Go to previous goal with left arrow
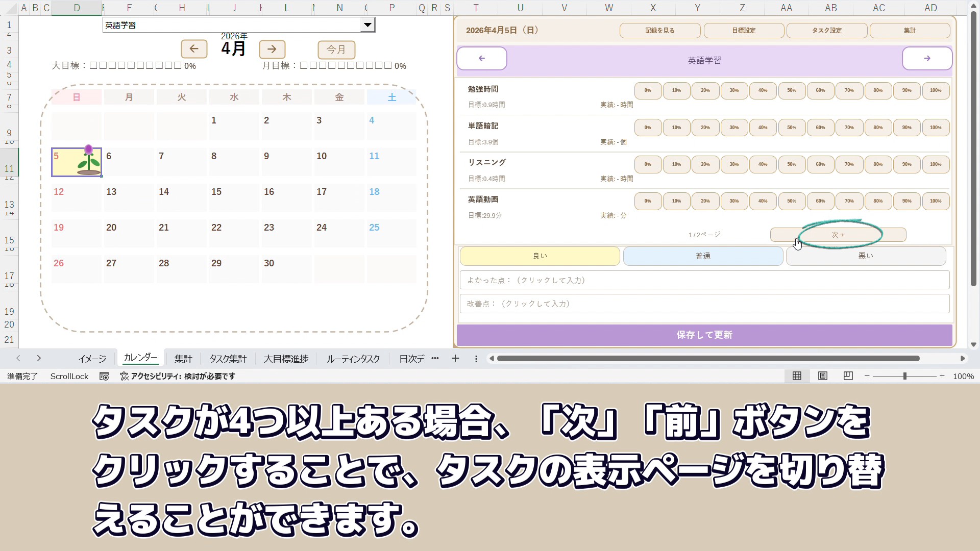980x551 pixels. (481, 59)
